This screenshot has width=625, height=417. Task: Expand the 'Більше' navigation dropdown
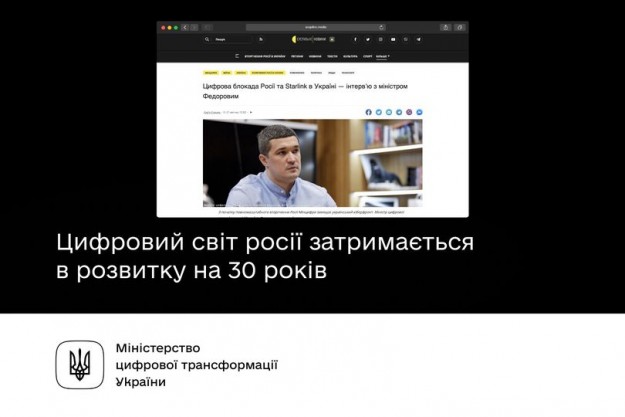383,56
